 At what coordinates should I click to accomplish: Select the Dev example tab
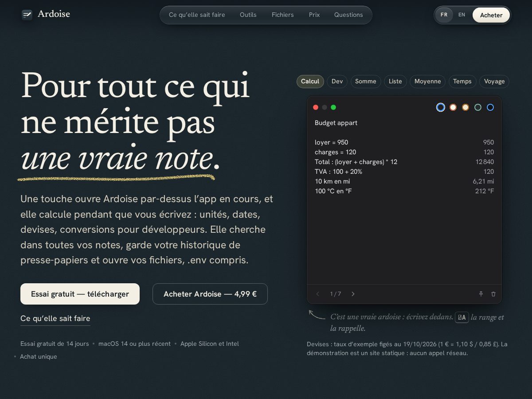pos(337,82)
